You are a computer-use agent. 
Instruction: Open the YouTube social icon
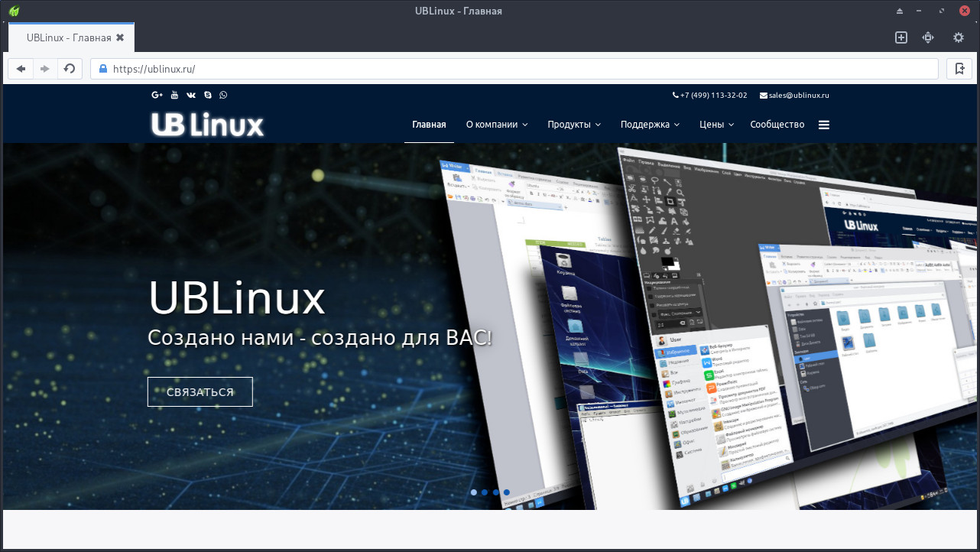pyautogui.click(x=174, y=95)
